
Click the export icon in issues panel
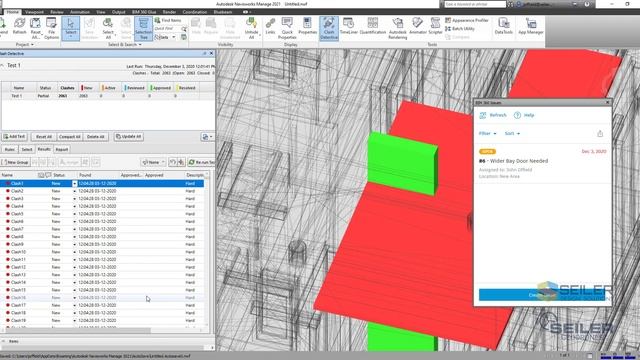pos(600,133)
